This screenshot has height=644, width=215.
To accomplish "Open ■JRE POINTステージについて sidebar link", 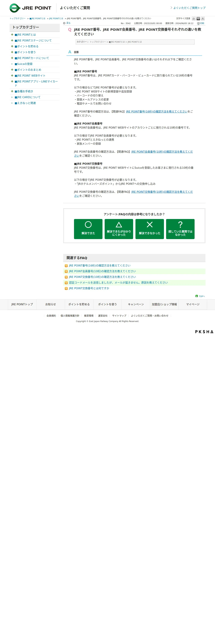I will tap(33, 40).
